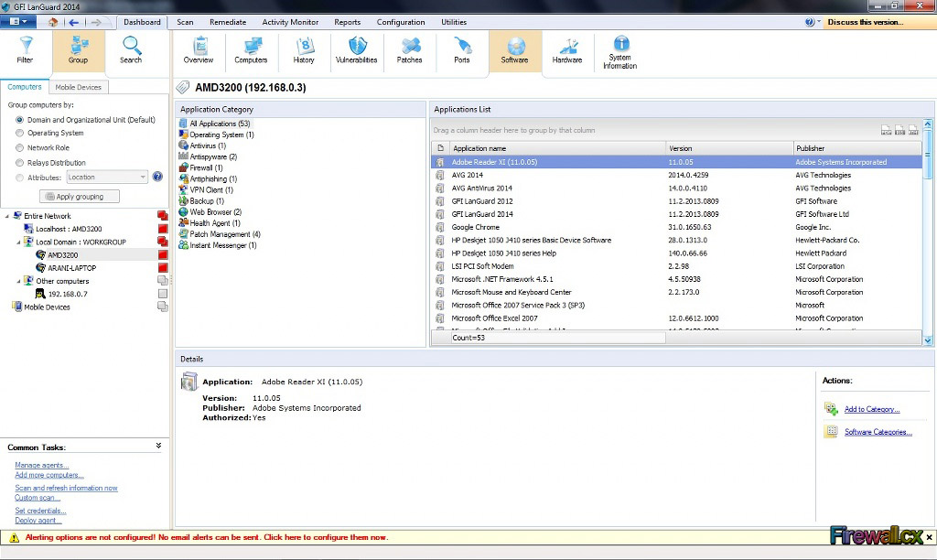Select Operating System grouping
This screenshot has height=560, width=937.
click(x=20, y=133)
